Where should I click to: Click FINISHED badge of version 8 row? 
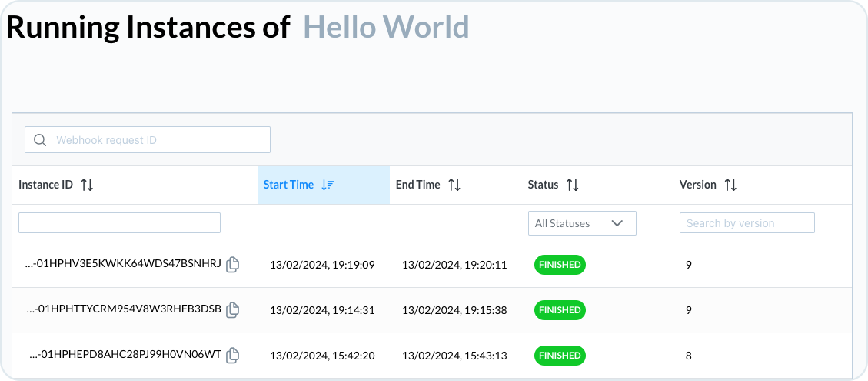(x=560, y=355)
